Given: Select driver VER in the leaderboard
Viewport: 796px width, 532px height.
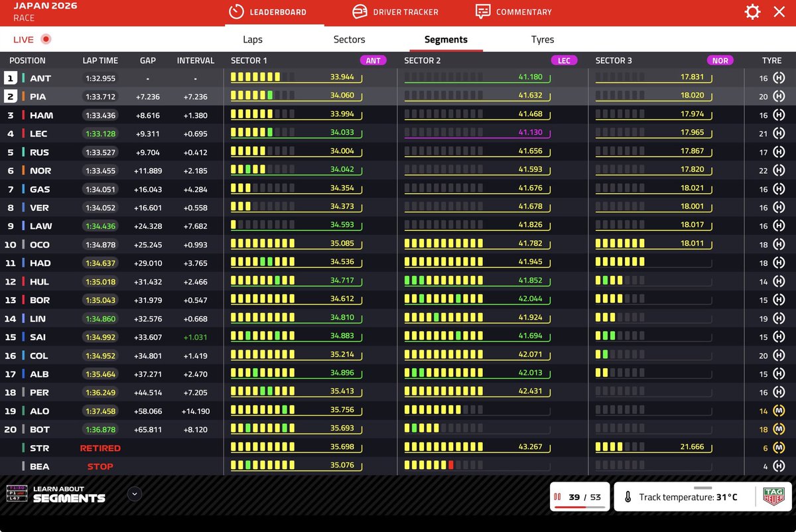Looking at the screenshot, I should (x=39, y=208).
